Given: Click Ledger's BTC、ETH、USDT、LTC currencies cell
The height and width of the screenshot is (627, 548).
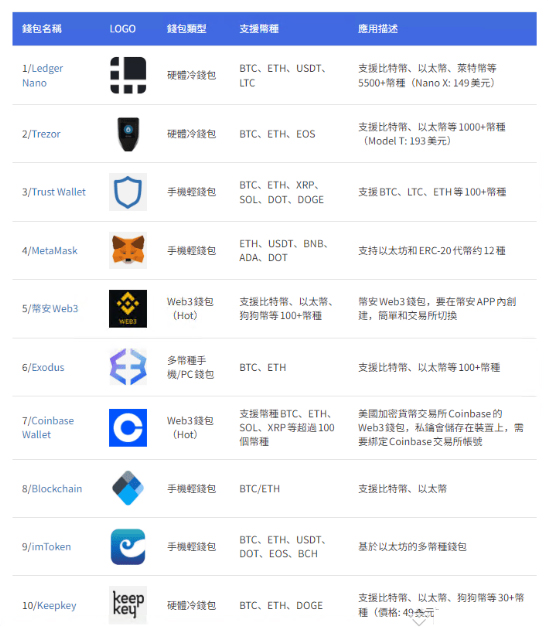Looking at the screenshot, I should (x=282, y=76).
